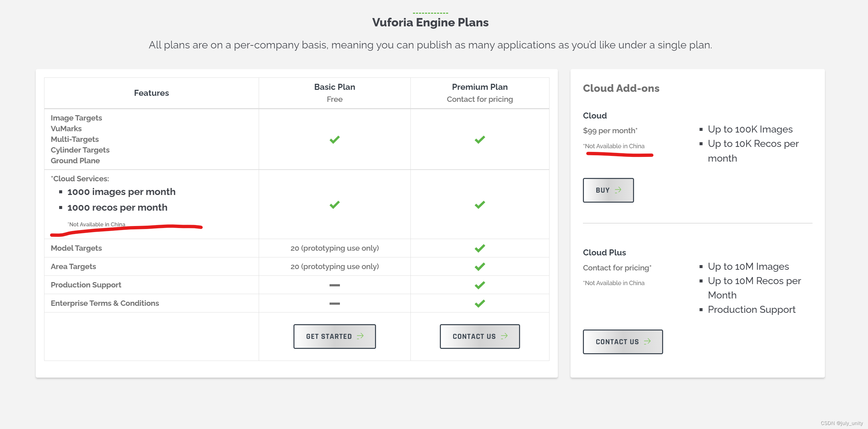Click the Premium Plan checkmark for Cloud Services row

point(480,205)
